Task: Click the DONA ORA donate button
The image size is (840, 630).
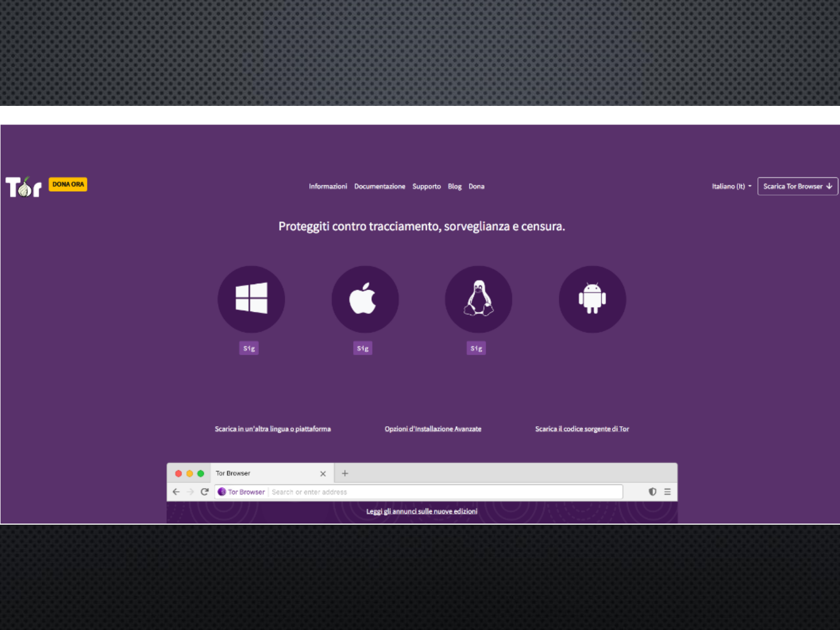Action: pos(68,184)
